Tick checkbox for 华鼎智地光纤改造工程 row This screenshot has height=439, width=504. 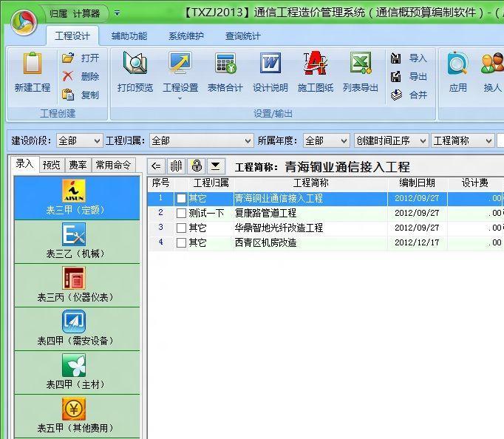(181, 228)
